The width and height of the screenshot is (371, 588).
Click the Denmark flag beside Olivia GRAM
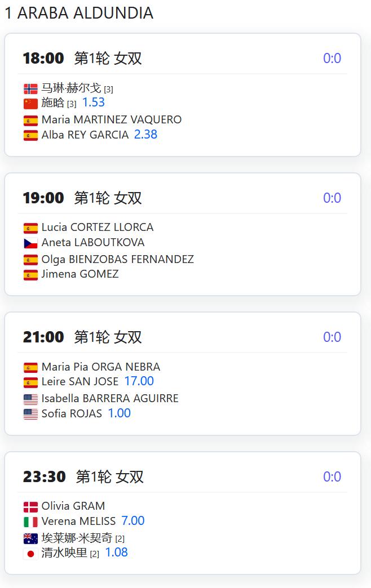coord(30,507)
